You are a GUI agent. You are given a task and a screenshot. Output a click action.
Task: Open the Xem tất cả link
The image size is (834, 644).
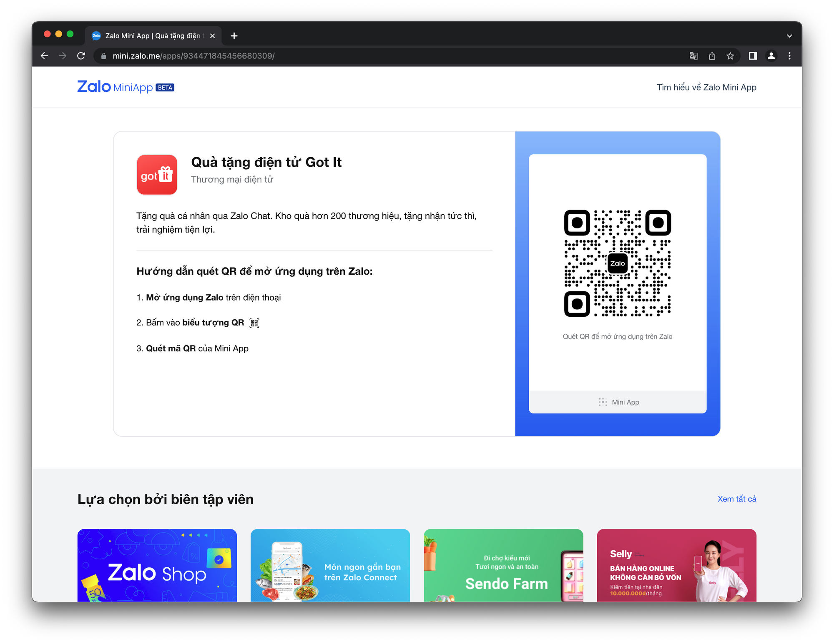click(737, 499)
